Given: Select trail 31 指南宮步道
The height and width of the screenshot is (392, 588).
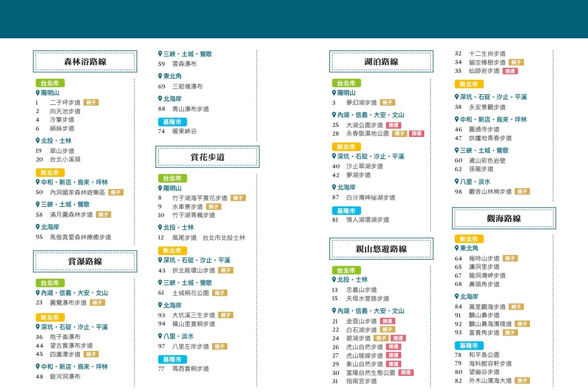Looking at the screenshot, I should pyautogui.click(x=355, y=381).
